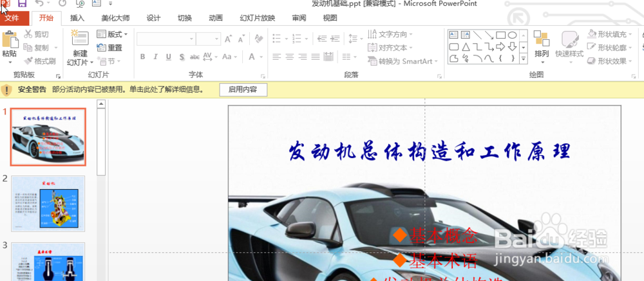
Task: Toggle Align Text Left
Action: 276,57
